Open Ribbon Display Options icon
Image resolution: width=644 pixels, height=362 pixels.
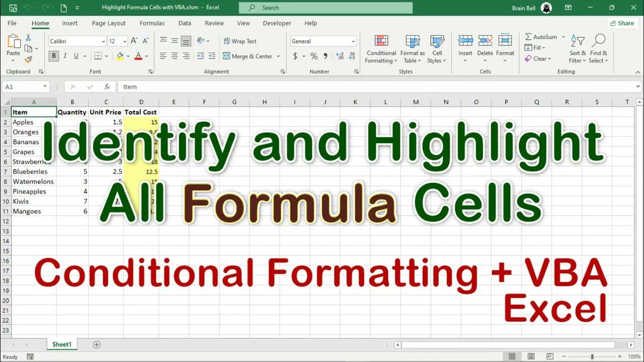pos(568,8)
